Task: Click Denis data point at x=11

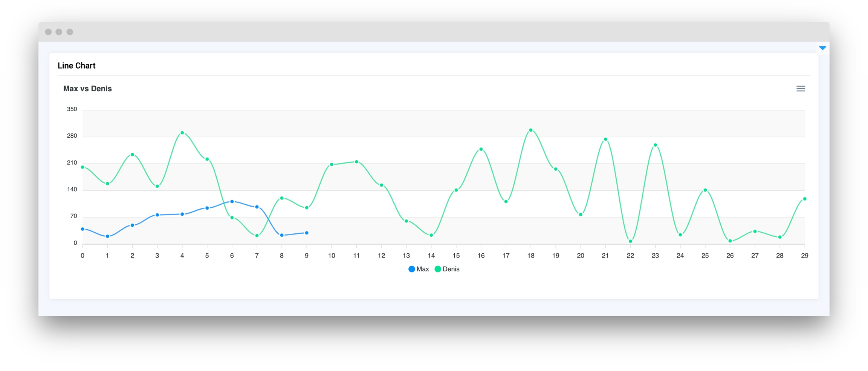Action: (x=356, y=162)
